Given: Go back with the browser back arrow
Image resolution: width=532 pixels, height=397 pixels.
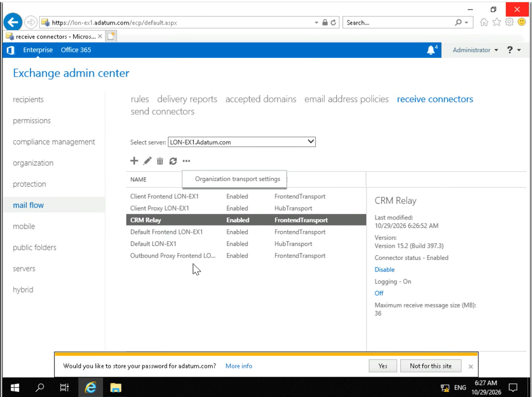Looking at the screenshot, I should coord(13,22).
